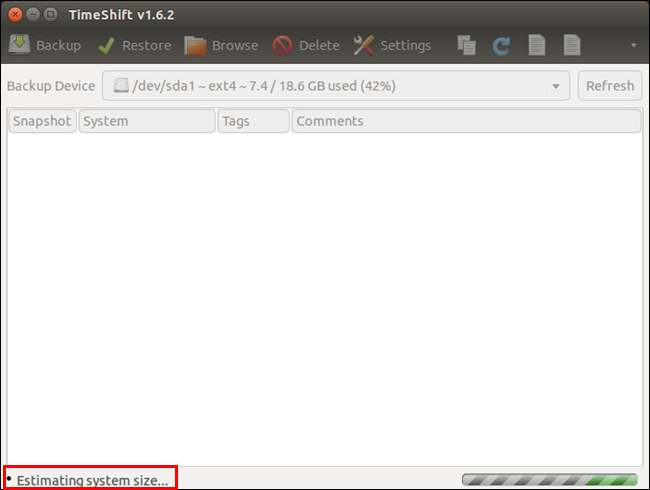Click the Backup Device dropdown arrow
The width and height of the screenshot is (650, 490).
coord(556,86)
